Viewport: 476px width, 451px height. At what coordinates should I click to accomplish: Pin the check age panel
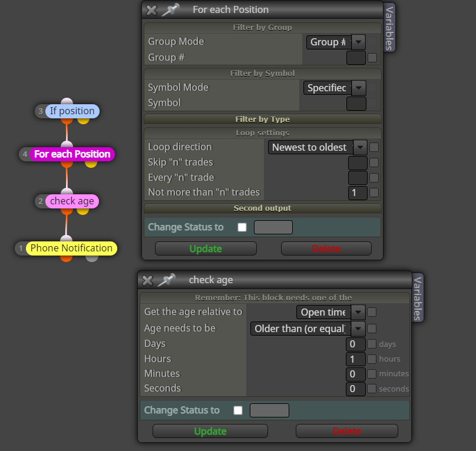(x=167, y=280)
